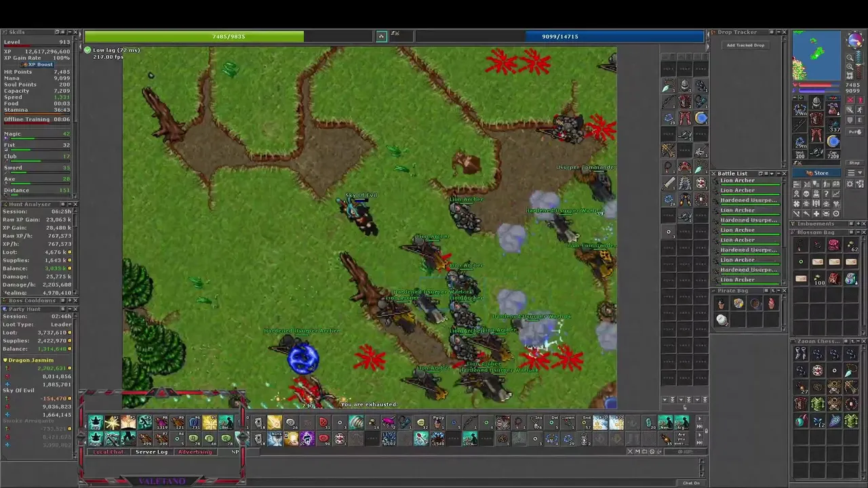This screenshot has width=868, height=488.
Task: Collapse the Skills panel
Action: point(68,32)
